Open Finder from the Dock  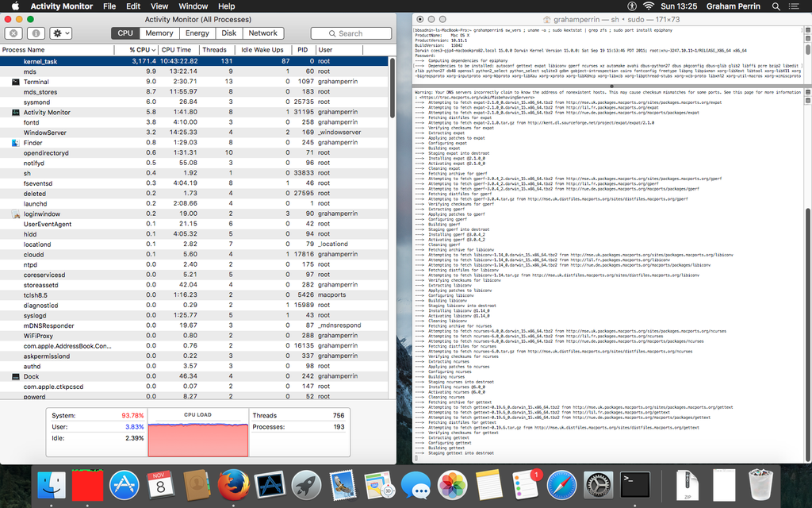click(x=52, y=486)
